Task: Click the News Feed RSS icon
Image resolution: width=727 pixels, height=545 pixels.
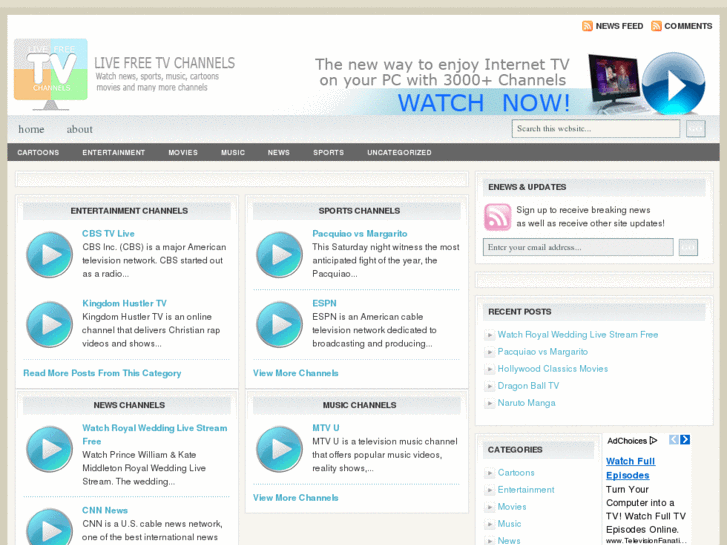Action: click(587, 26)
